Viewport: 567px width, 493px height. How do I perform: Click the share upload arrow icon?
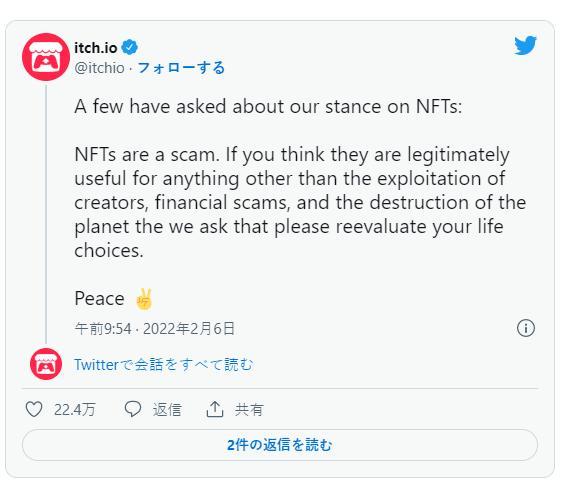point(214,409)
